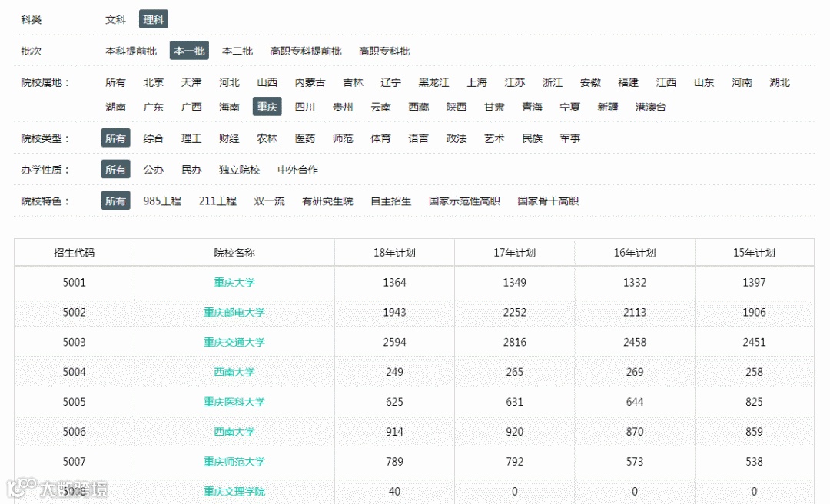Choose 本科提前批 batch filter
The height and width of the screenshot is (504, 830).
(x=131, y=51)
